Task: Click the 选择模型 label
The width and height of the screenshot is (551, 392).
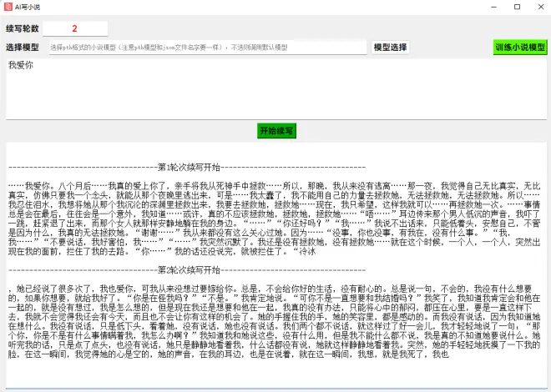Action: [x=23, y=47]
